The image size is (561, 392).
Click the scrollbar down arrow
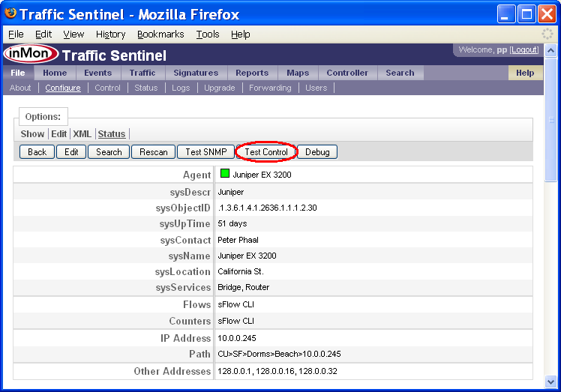[551, 382]
